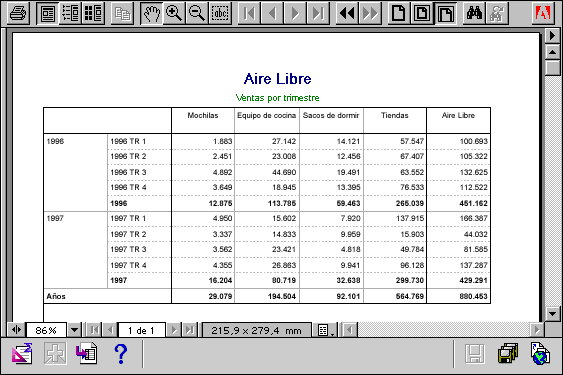563x375 pixels.
Task: Select the Hand tool
Action: tap(152, 14)
